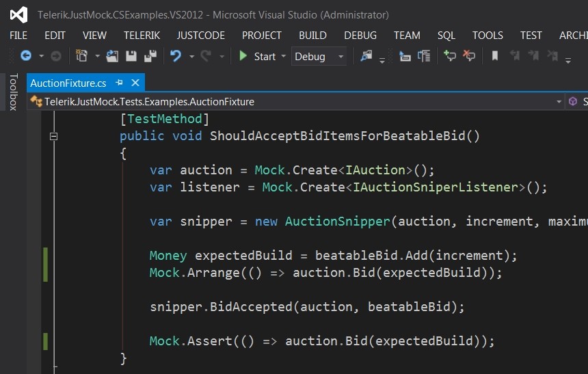
Task: Open text editor toolbar overflow options
Action: pos(568,59)
